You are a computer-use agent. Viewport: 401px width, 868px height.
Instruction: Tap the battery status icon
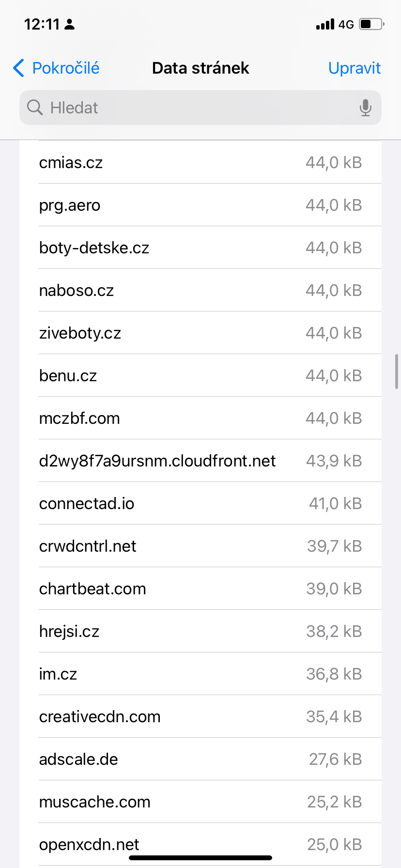[371, 24]
